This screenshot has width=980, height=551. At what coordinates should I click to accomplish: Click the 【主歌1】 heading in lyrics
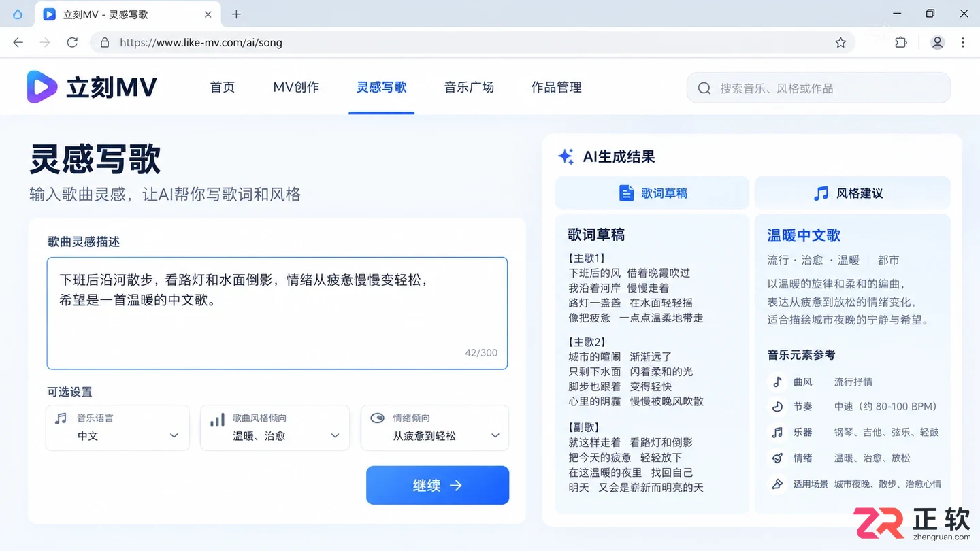coord(586,258)
